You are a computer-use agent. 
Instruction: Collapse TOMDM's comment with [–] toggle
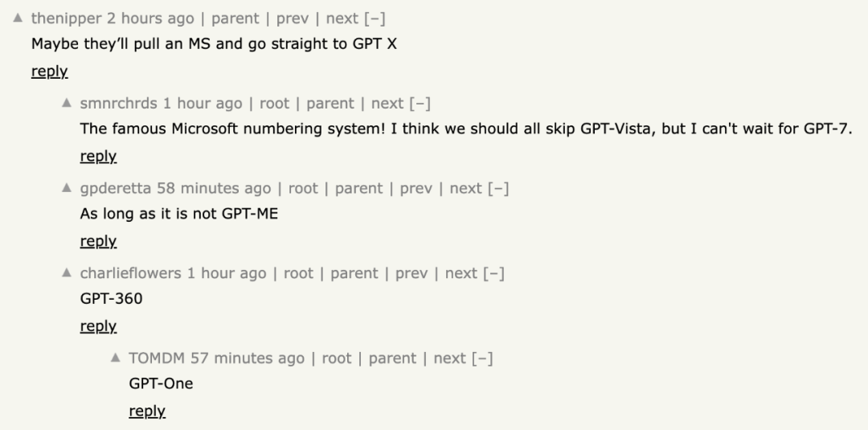(x=482, y=358)
